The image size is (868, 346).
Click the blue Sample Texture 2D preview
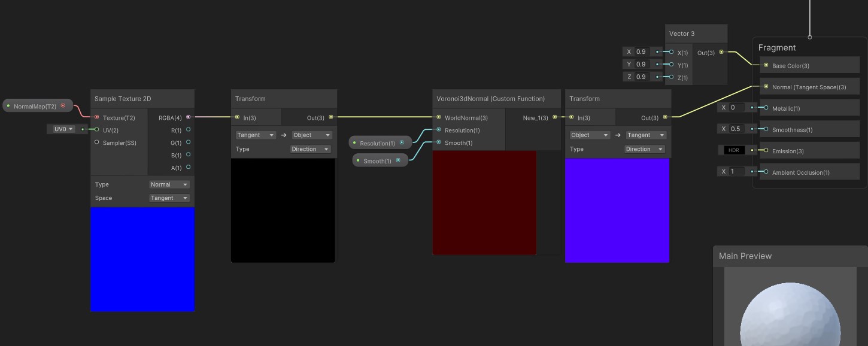point(142,259)
